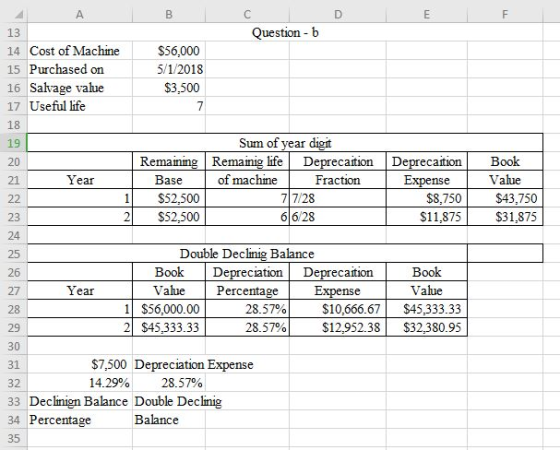Select row 19 header
Viewport: 560px width, 450px height.
(14, 143)
